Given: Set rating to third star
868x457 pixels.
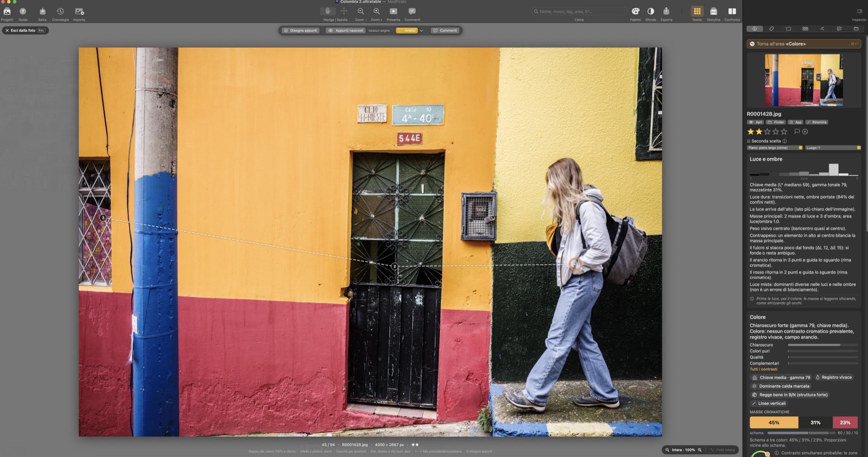Looking at the screenshot, I should 767,132.
